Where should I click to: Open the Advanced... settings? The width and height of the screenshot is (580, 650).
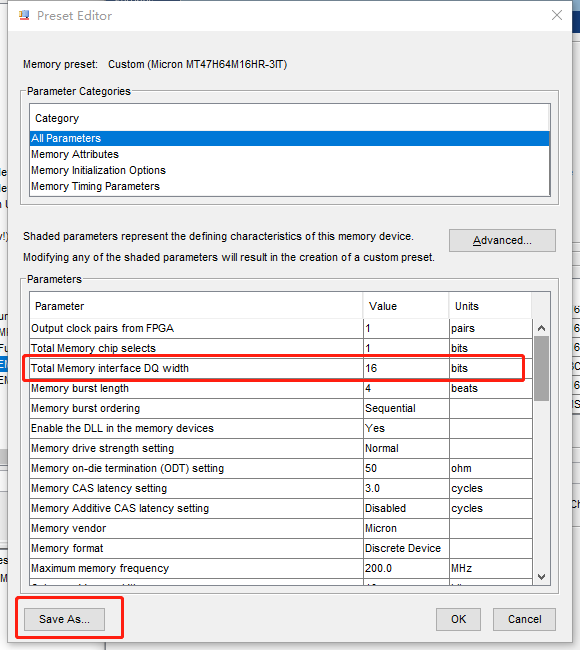[502, 240]
